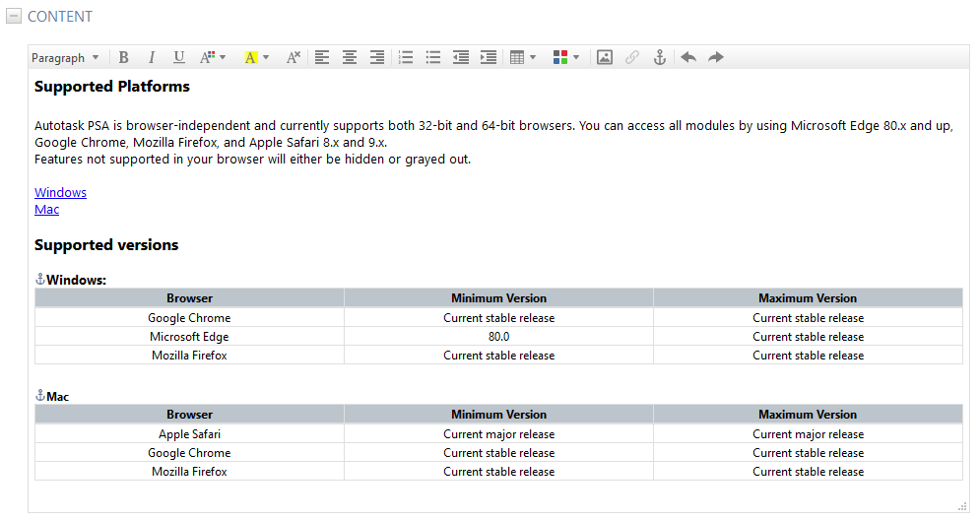The image size is (980, 520).
Task: Open font color dropdown arrow
Action: point(223,57)
